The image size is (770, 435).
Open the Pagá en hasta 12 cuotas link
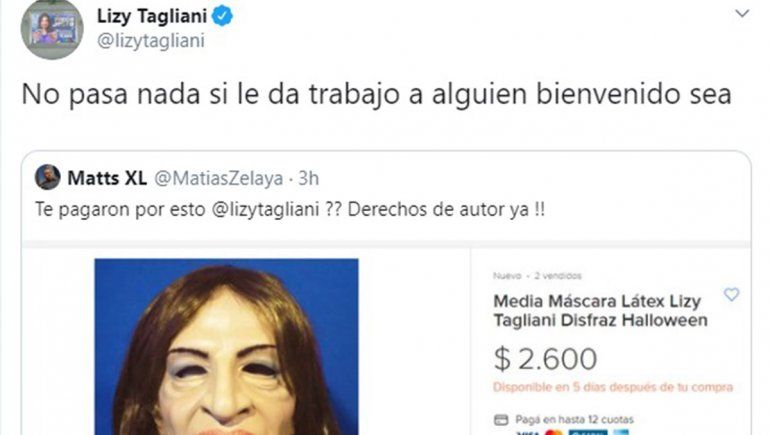click(x=574, y=420)
